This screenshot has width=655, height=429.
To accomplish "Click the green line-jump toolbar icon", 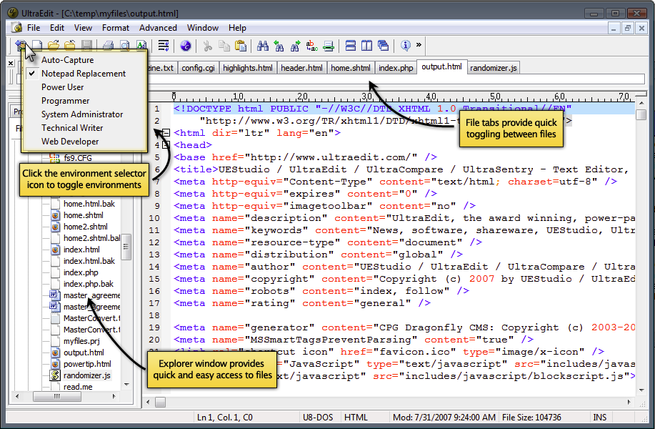I will 329,46.
